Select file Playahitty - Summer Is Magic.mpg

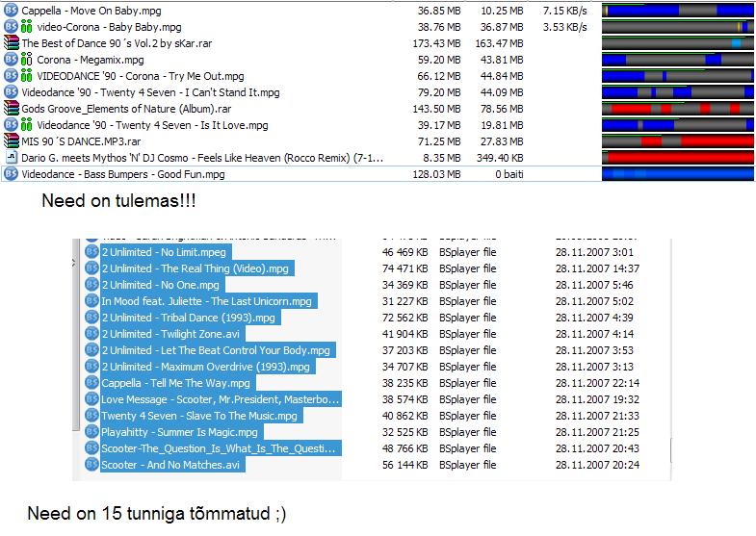coord(182,432)
